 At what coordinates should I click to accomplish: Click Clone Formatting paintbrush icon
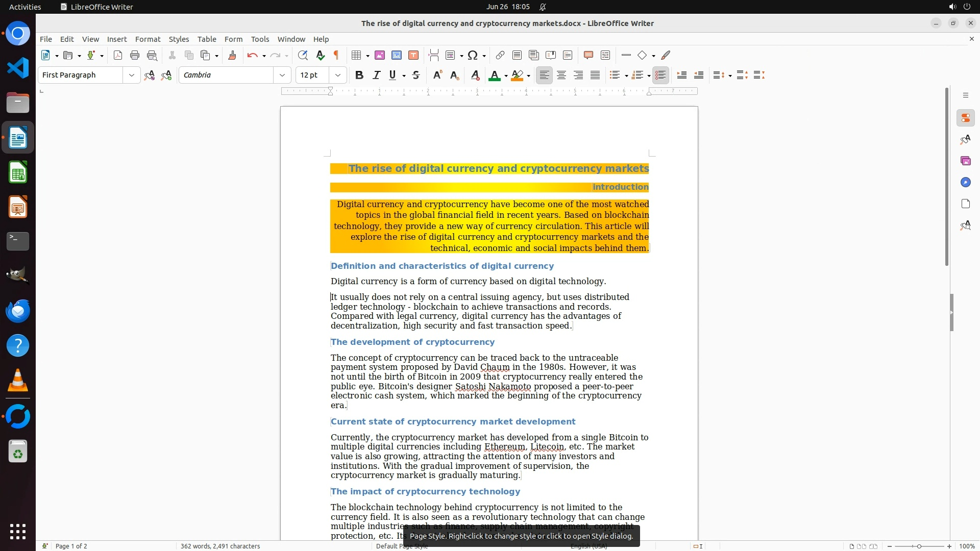click(232, 56)
